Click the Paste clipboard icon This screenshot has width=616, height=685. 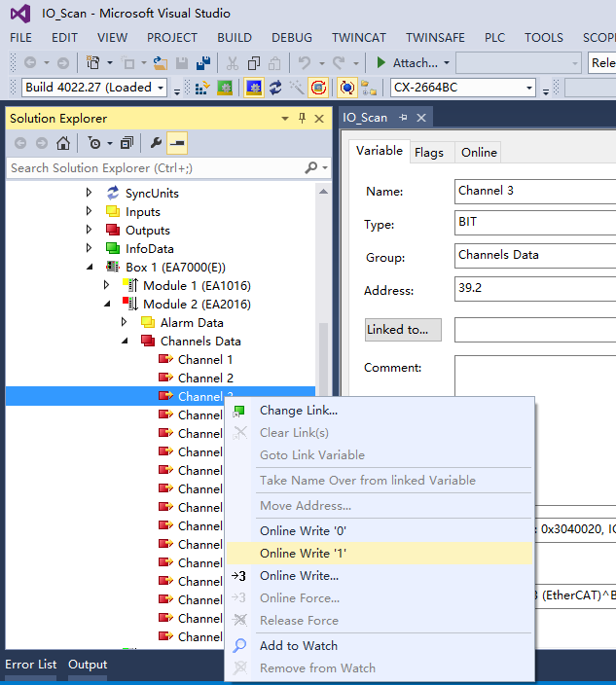(x=274, y=63)
